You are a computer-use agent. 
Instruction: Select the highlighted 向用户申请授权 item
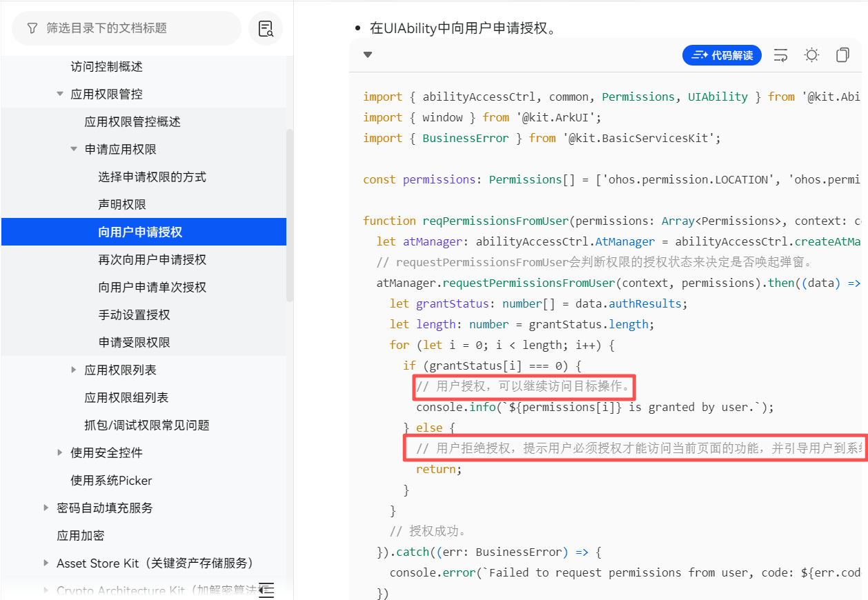pos(144,232)
